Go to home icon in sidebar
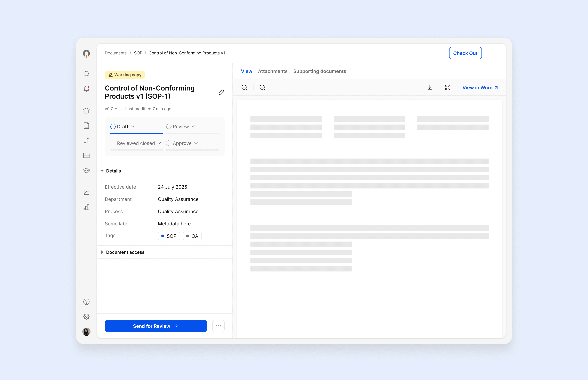 coord(86,111)
